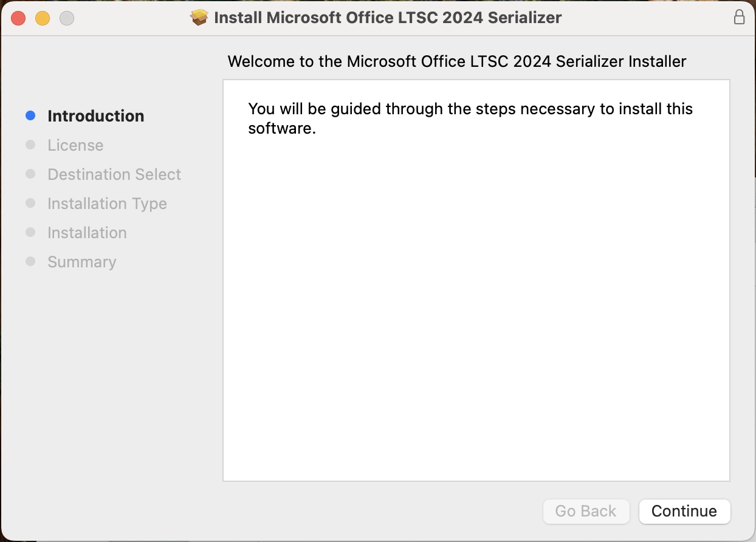The width and height of the screenshot is (756, 542).
Task: Select the Installation step in the sidebar
Action: point(87,233)
